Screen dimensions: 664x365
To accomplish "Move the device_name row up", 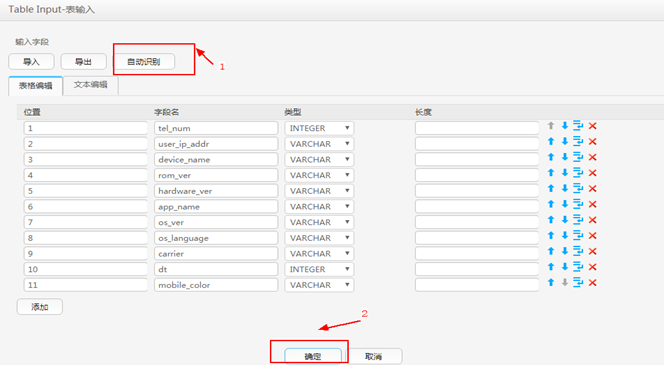I will click(551, 157).
